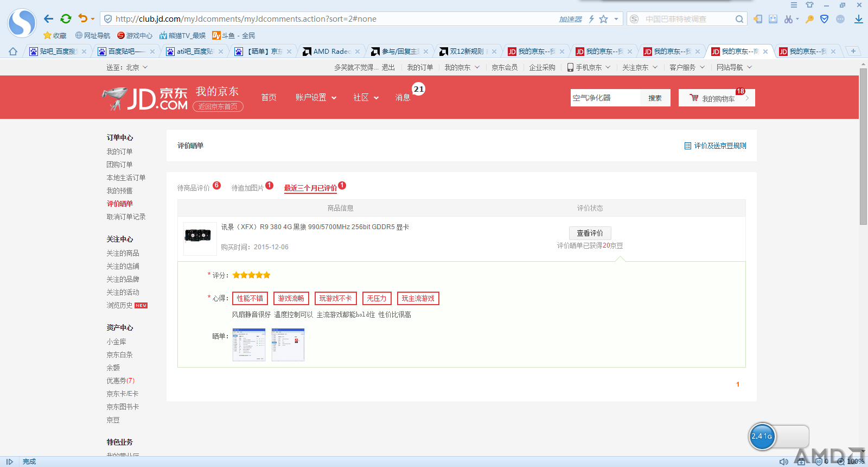Click the 2.41G memory accelerator ball
This screenshot has height=467, width=868.
pyautogui.click(x=762, y=436)
